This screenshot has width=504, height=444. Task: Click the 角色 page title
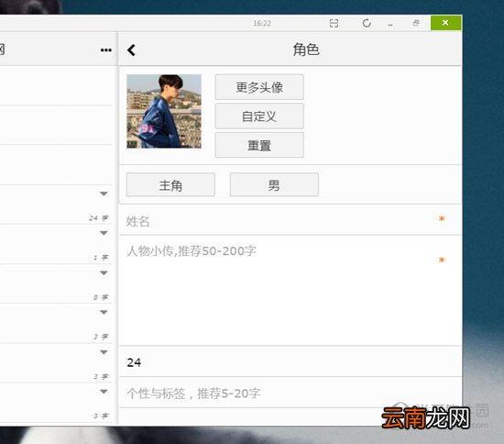click(306, 50)
